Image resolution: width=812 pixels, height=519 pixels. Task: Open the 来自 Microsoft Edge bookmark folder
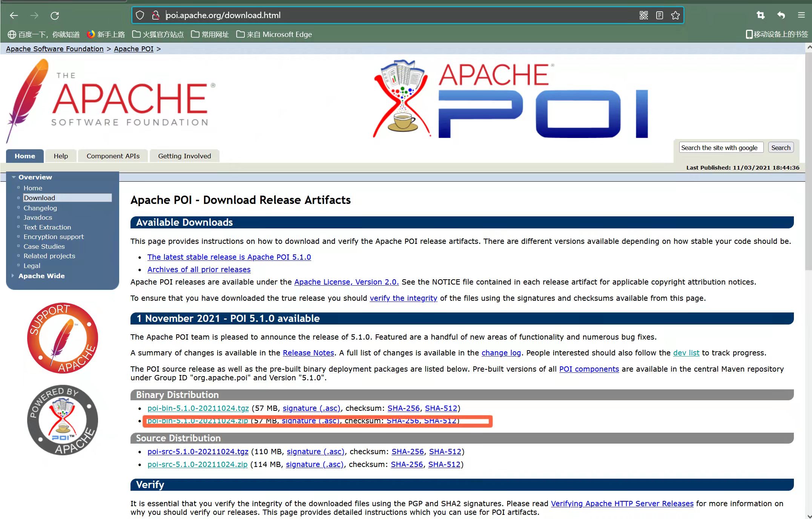pos(274,35)
